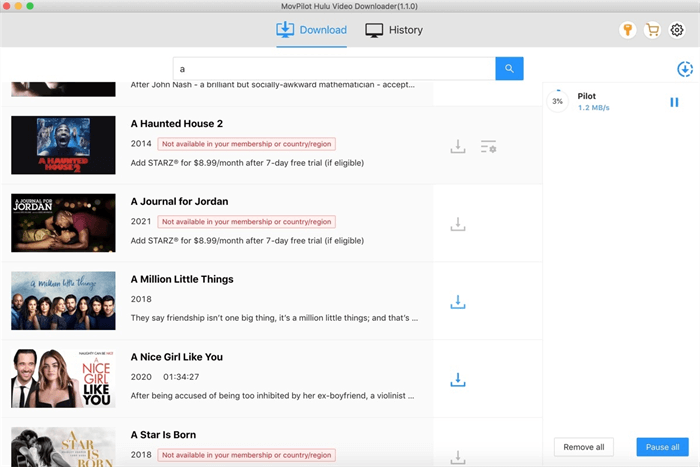Click the title A Million Little Things
The image size is (700, 467).
(182, 279)
